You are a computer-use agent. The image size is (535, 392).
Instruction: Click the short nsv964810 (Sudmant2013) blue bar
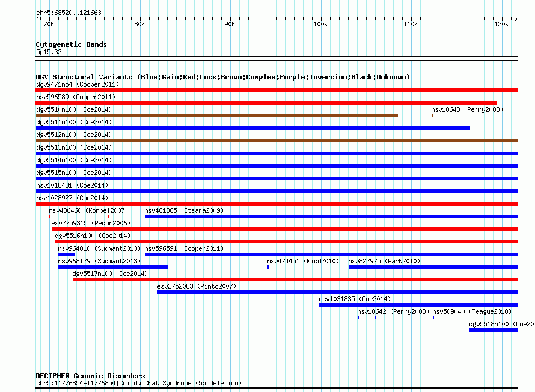coord(67,254)
